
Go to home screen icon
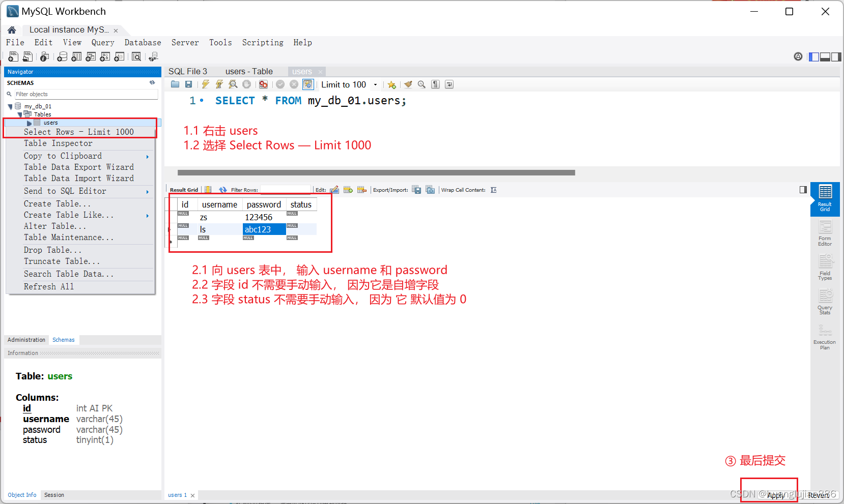[x=12, y=30]
